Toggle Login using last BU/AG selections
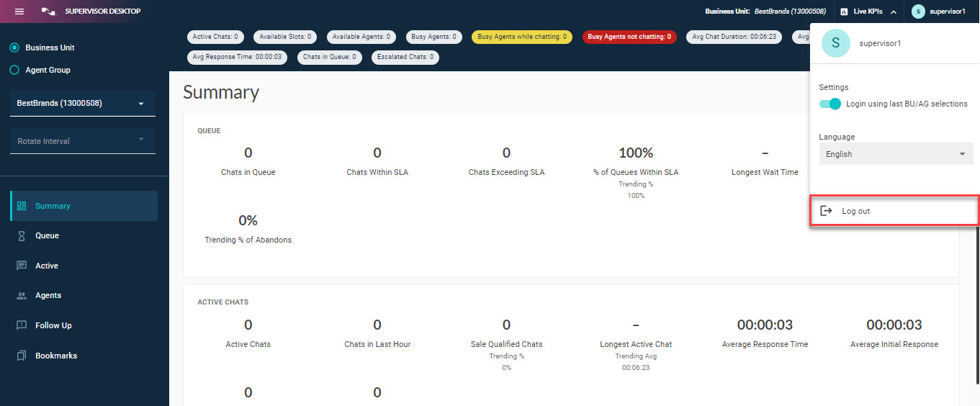The width and height of the screenshot is (980, 406). pyautogui.click(x=830, y=104)
